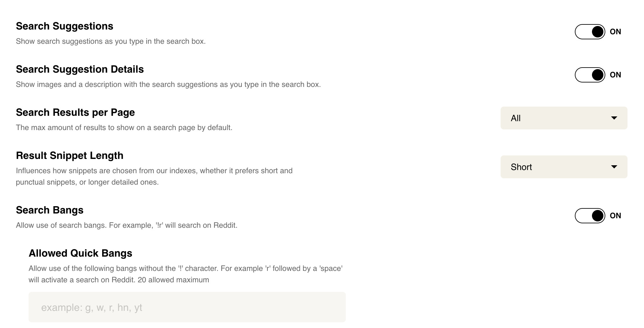Click the arrow icon beside the 'All' option
The height and width of the screenshot is (328, 644).
click(614, 118)
